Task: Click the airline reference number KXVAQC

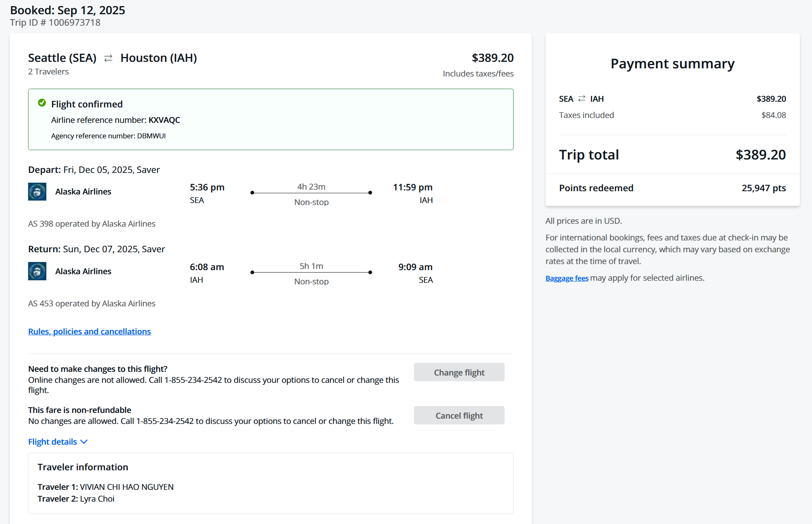Action: 164,120
